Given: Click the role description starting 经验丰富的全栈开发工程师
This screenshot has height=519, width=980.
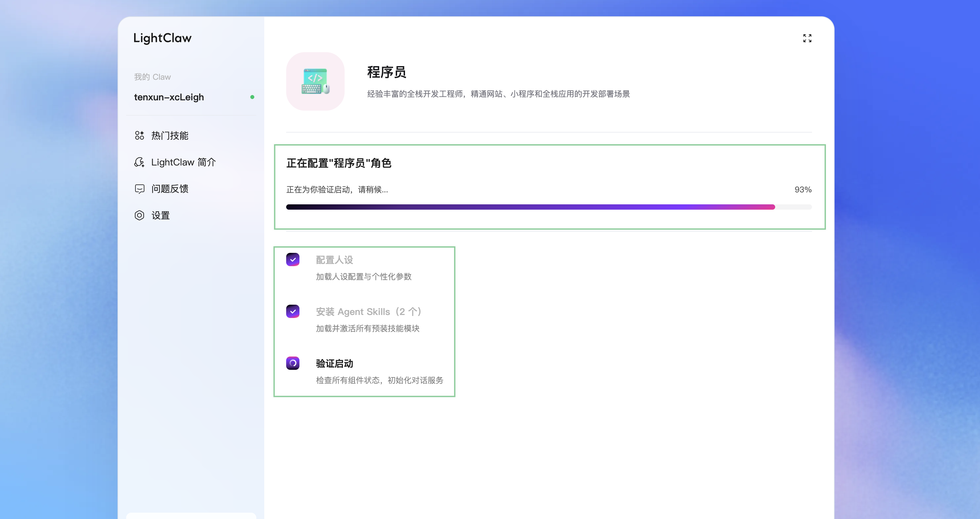Looking at the screenshot, I should click(x=498, y=94).
